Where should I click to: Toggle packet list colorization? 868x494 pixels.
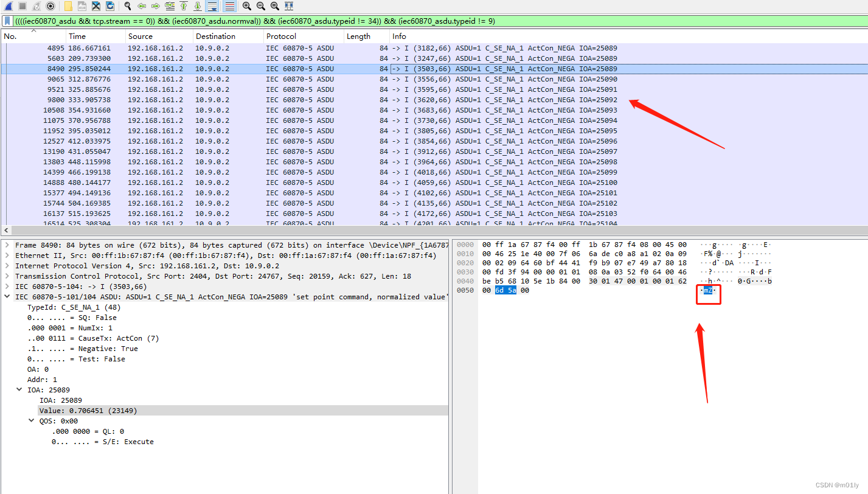point(229,6)
